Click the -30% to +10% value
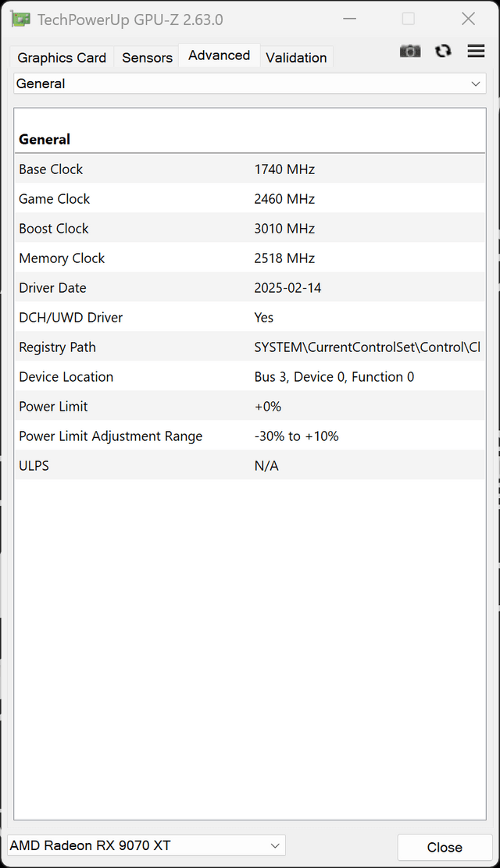Viewport: 500px width, 868px height. pos(297,436)
